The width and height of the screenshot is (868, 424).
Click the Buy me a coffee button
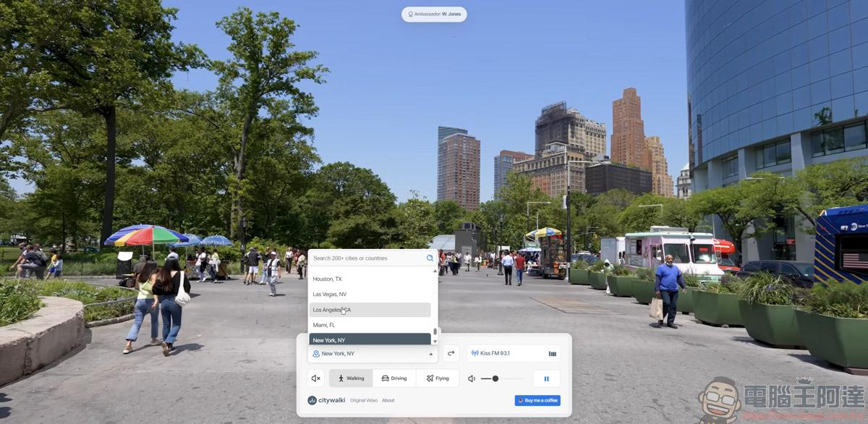pos(537,400)
